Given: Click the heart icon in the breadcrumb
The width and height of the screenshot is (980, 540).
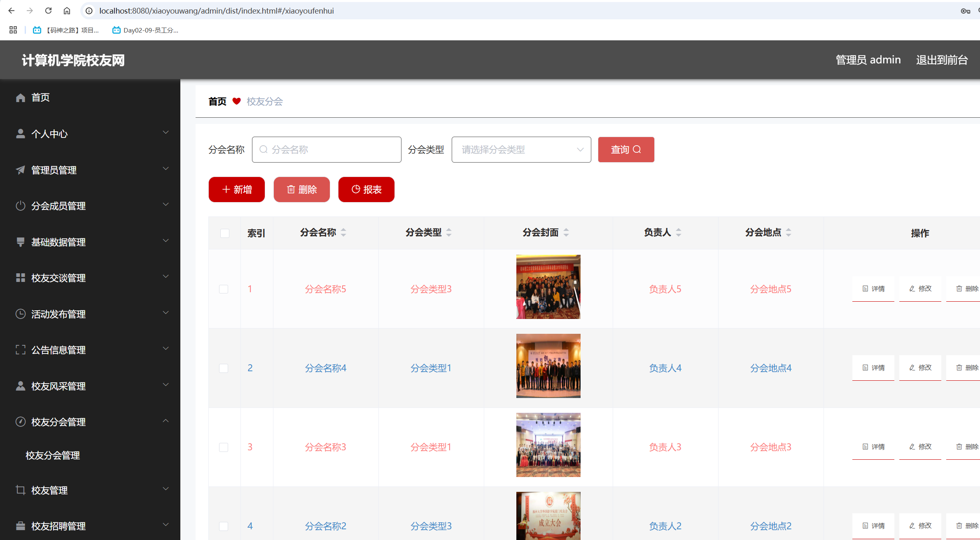Looking at the screenshot, I should pos(236,101).
